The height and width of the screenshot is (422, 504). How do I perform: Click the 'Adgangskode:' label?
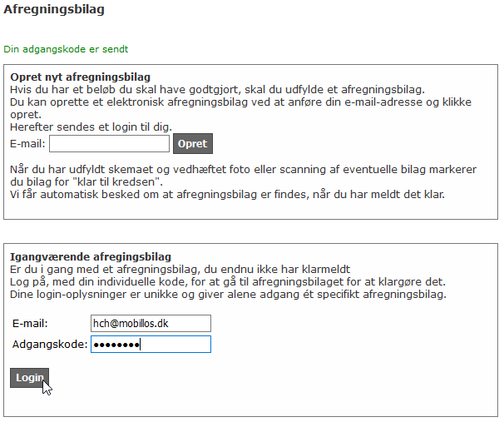(x=50, y=344)
